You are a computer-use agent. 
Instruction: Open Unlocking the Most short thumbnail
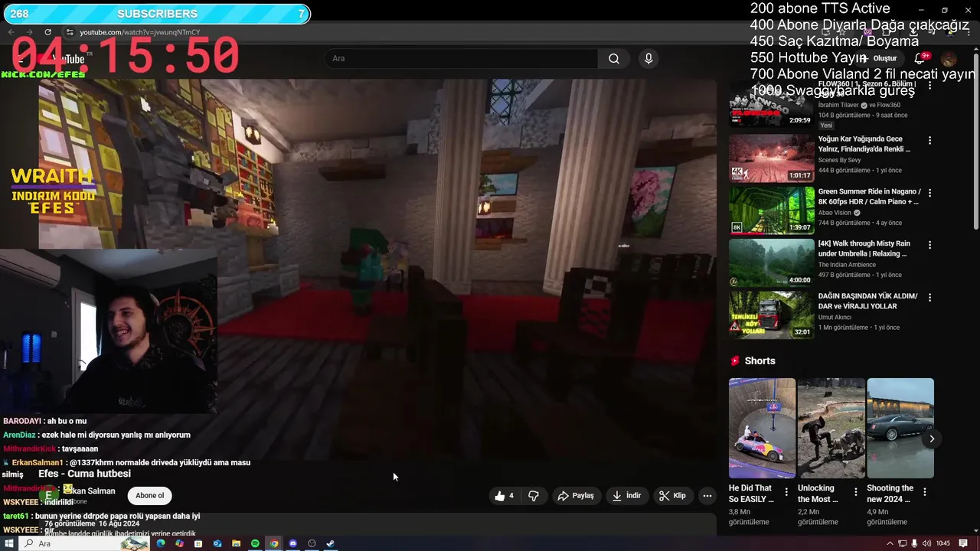pos(831,428)
